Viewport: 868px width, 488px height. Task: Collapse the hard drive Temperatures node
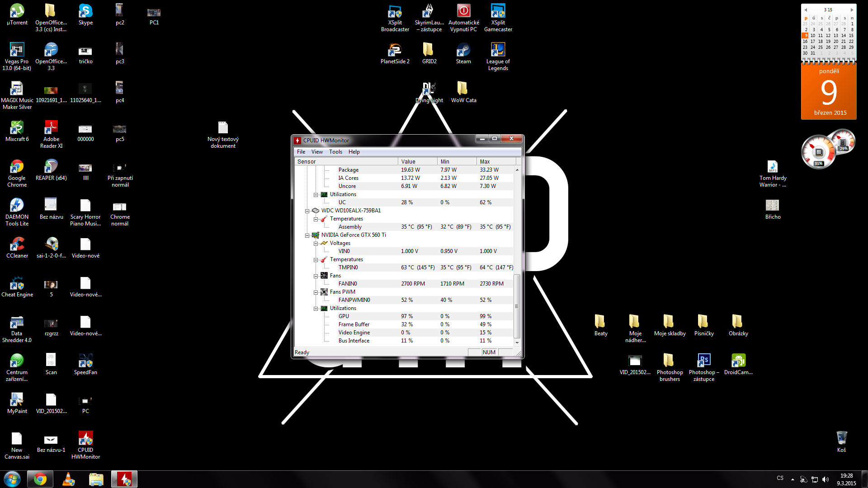(x=316, y=219)
